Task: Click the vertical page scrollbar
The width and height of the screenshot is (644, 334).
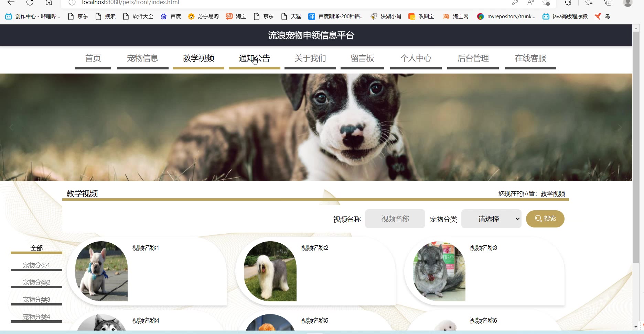Action: click(636, 148)
